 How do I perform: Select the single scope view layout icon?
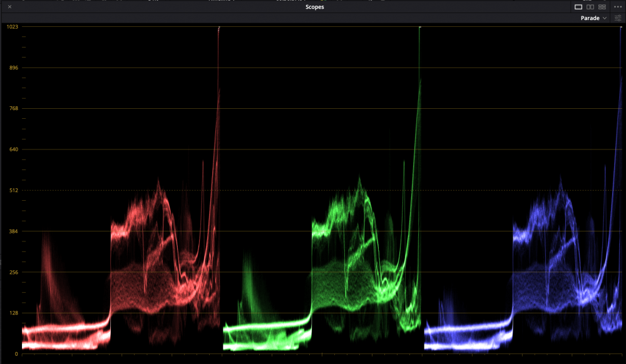click(578, 7)
